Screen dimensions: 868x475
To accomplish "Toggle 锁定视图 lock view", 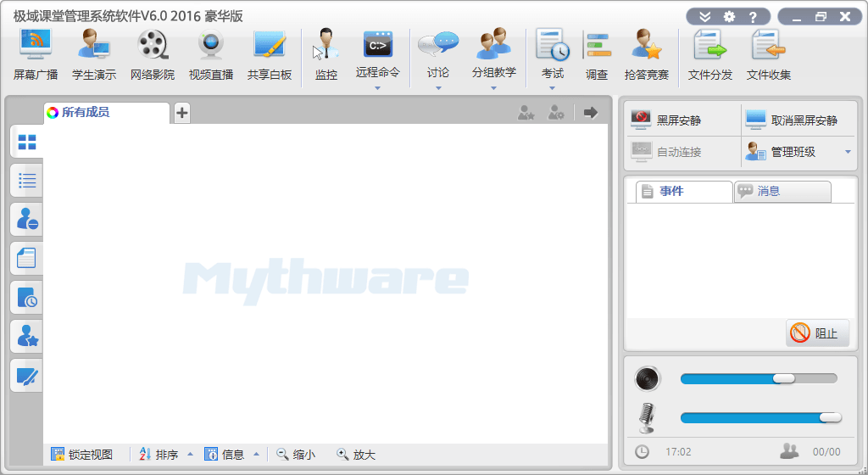I will [82, 455].
